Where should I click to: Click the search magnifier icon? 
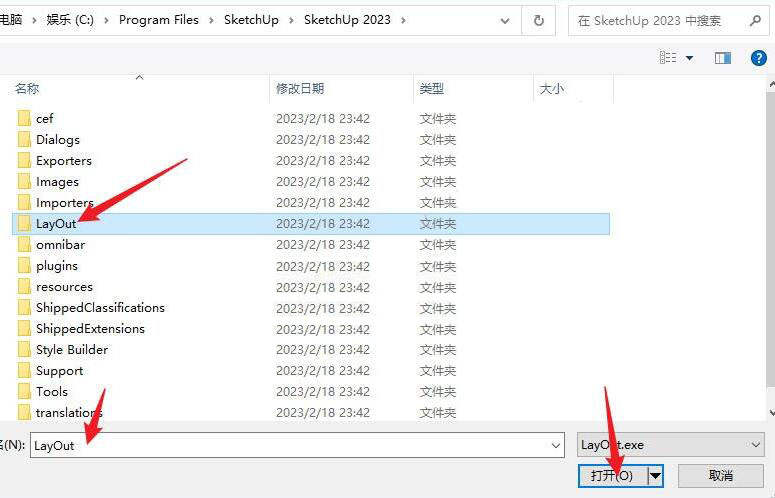pos(755,20)
